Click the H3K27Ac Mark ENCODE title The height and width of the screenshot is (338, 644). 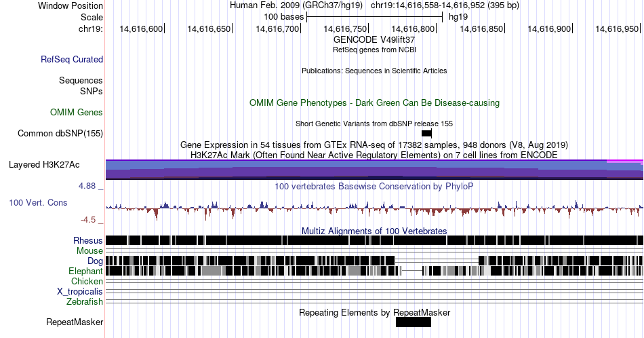(374, 155)
